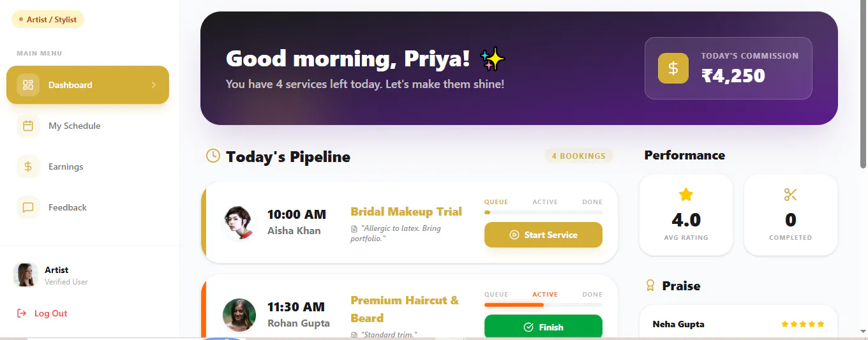Start service for Aisha Khan's Bridal Makeup
This screenshot has height=340, width=868.
[543, 235]
